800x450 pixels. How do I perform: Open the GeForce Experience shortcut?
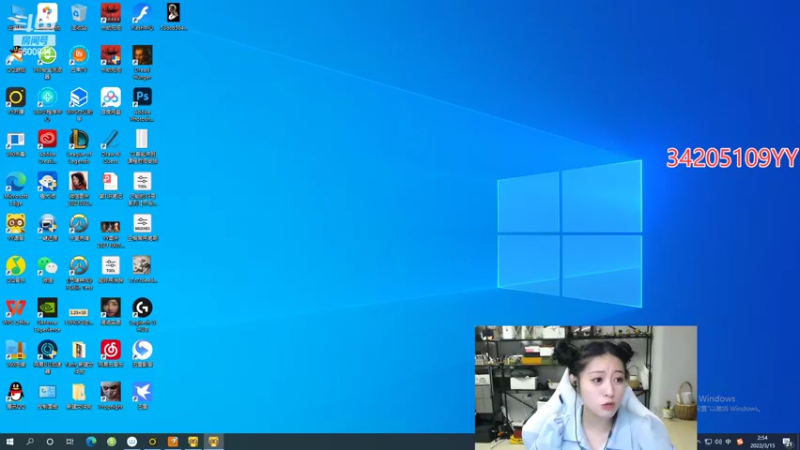coord(47,315)
